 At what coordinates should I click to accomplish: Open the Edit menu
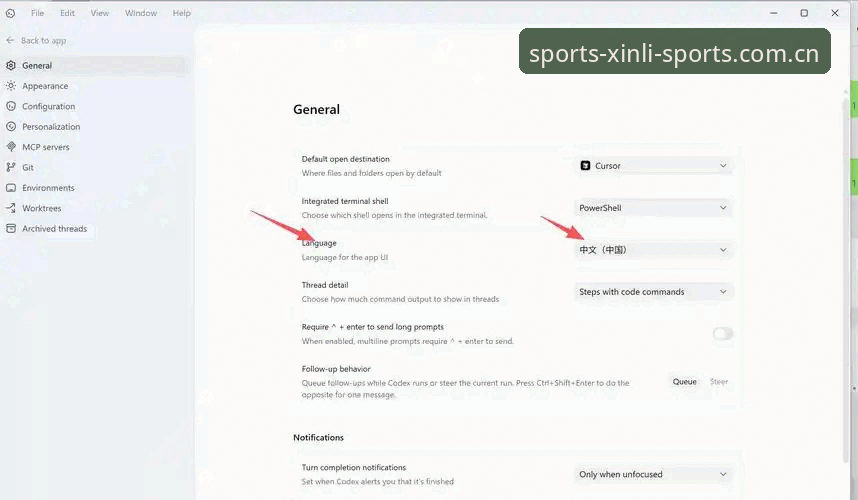pyautogui.click(x=67, y=13)
